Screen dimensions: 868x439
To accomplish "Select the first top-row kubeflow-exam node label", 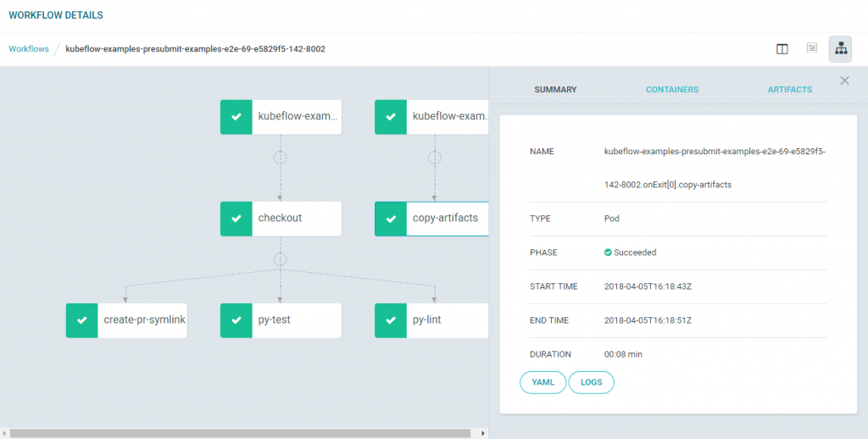I will pyautogui.click(x=298, y=116).
